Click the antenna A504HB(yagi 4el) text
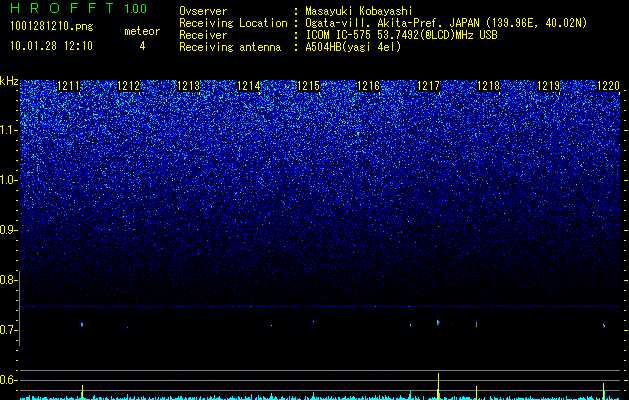The height and width of the screenshot is (400, 629). (353, 47)
